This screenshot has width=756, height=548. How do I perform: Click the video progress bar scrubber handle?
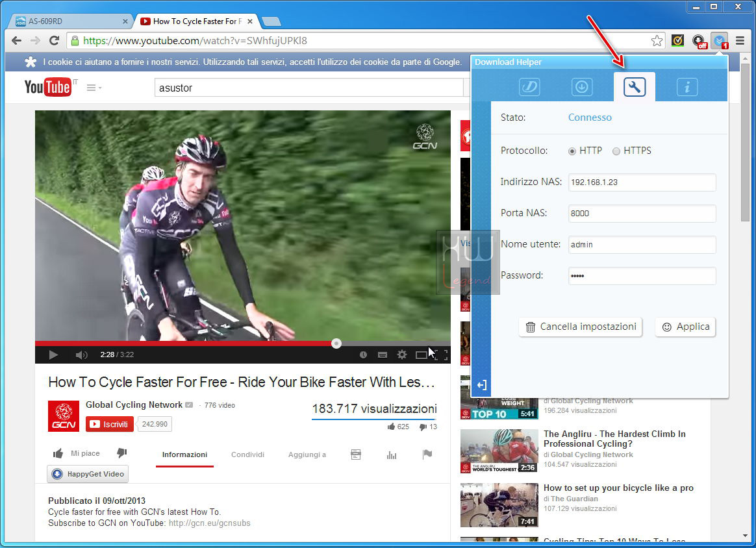coord(336,343)
